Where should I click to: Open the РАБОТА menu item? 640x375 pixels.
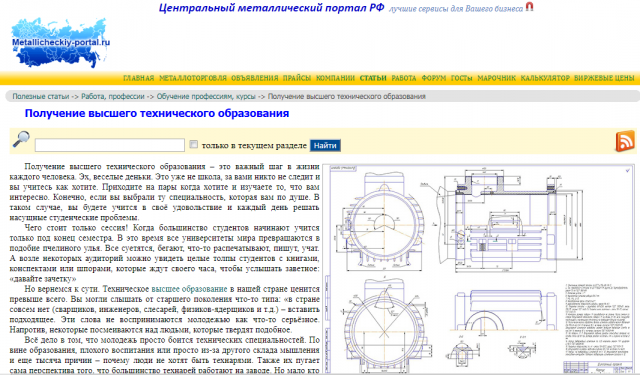tap(404, 78)
